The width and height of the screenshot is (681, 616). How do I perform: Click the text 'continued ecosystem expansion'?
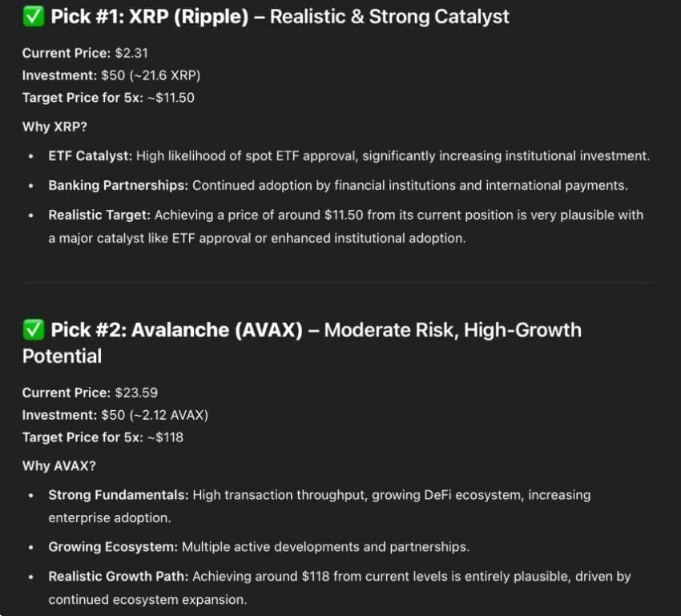[x=146, y=599]
